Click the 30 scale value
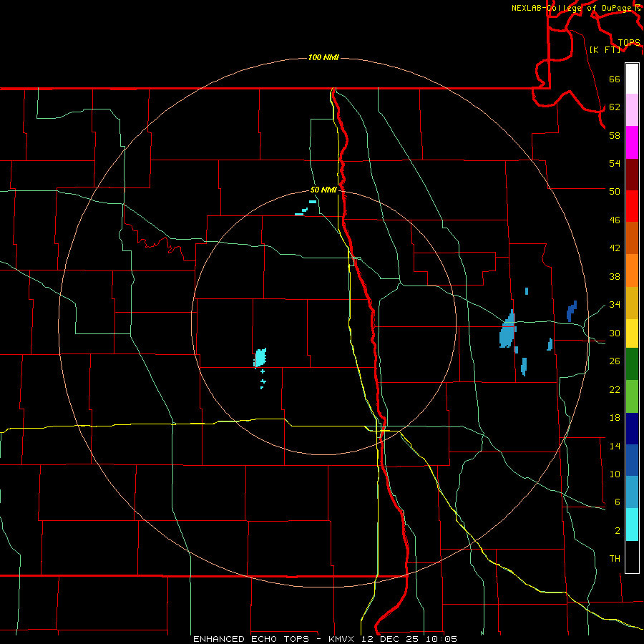This screenshot has width=644, height=644. click(615, 333)
